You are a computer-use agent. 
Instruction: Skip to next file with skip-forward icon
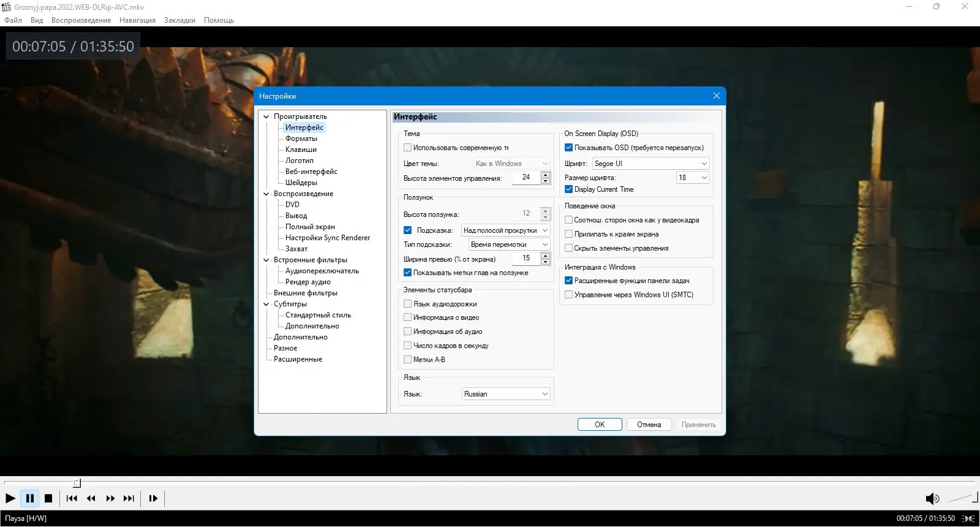pyautogui.click(x=129, y=499)
